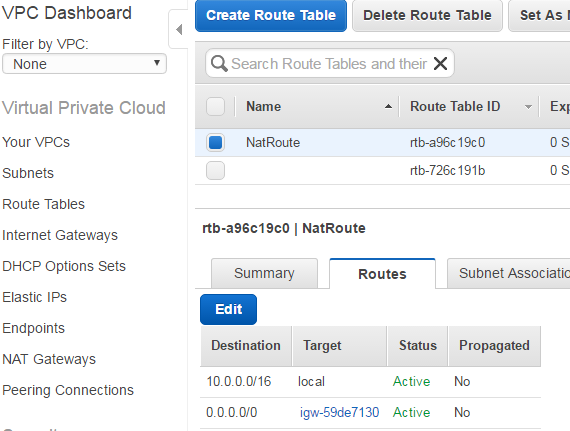Go to NAT Gateways in sidebar
The height and width of the screenshot is (431, 570).
[49, 359]
